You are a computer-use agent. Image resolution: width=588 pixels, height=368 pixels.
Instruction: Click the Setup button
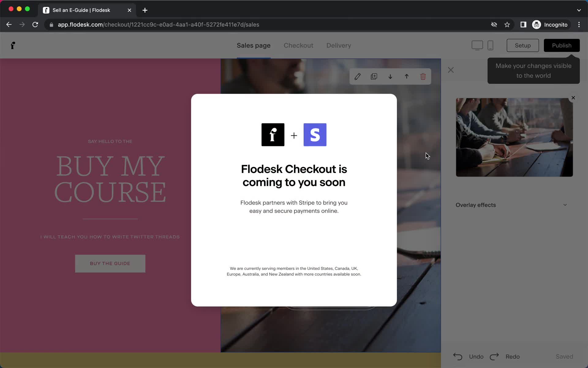coord(523,45)
